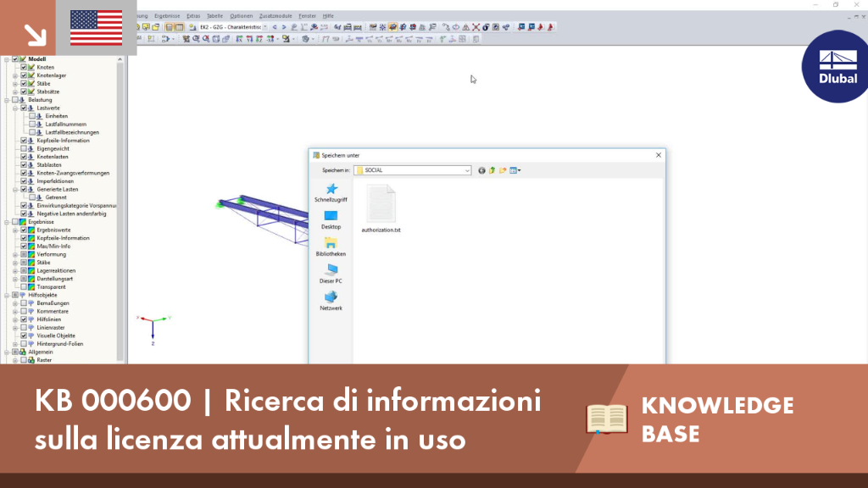868x488 pixels.
Task: Open the view options dropdown in dialog
Action: pyautogui.click(x=515, y=170)
